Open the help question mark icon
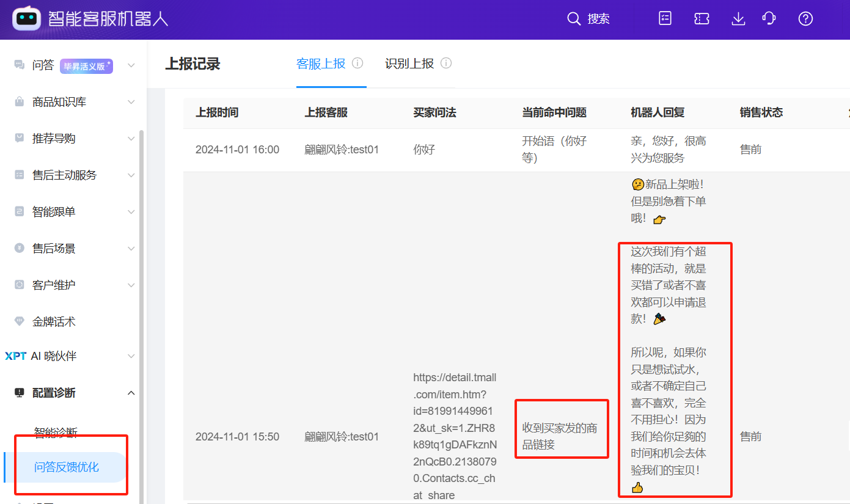Image resolution: width=850 pixels, height=504 pixels. click(805, 19)
